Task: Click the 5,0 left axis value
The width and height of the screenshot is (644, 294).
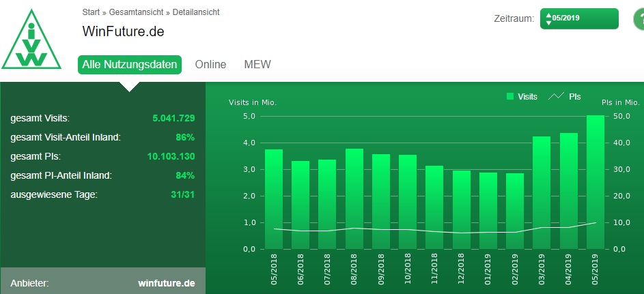Action: click(250, 116)
